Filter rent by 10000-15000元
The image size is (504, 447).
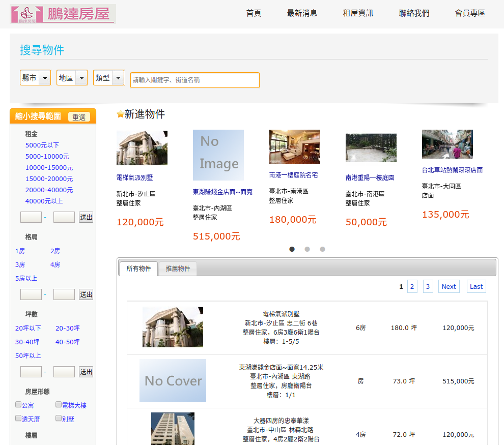49,168
